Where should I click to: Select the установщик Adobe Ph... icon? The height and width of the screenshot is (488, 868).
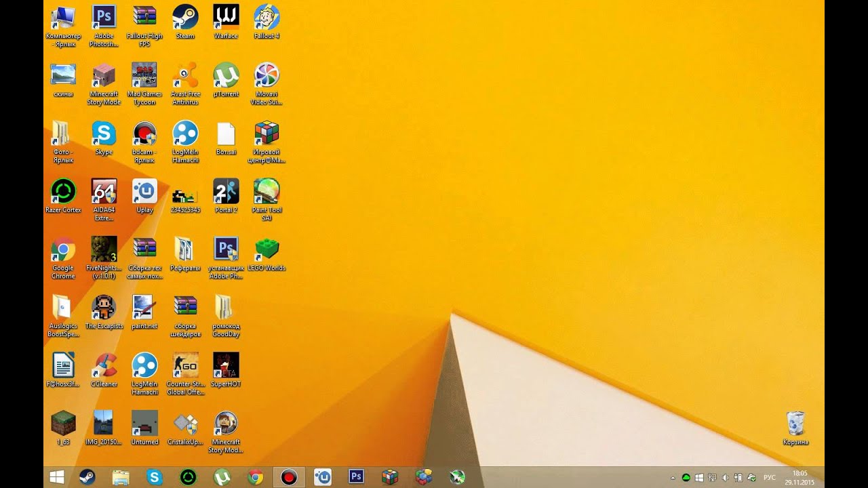226,258
